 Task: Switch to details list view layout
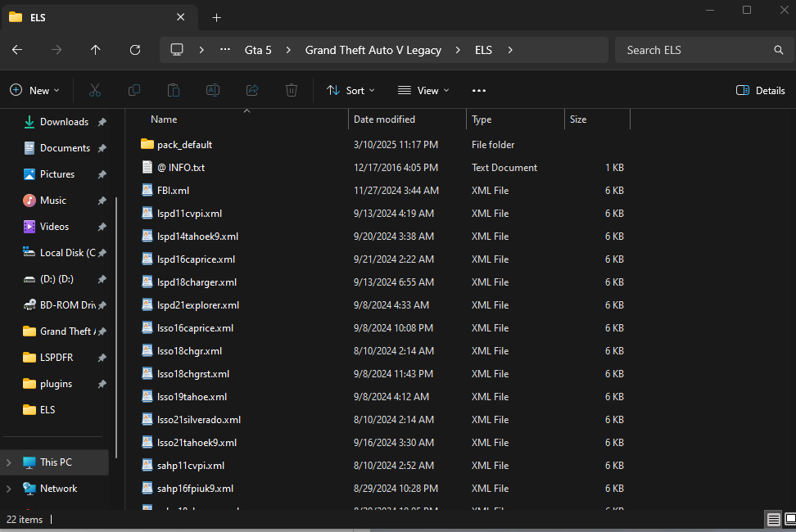point(773,519)
